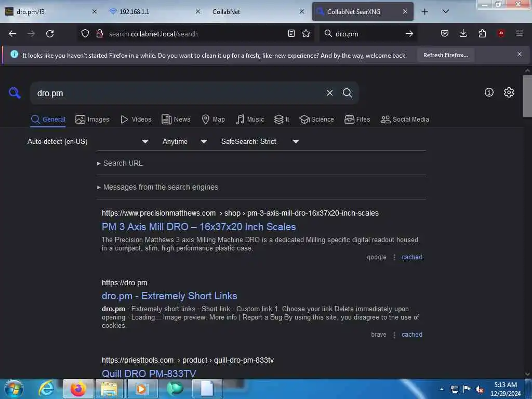
Task: Open the list all tabs chevron
Action: click(x=446, y=11)
